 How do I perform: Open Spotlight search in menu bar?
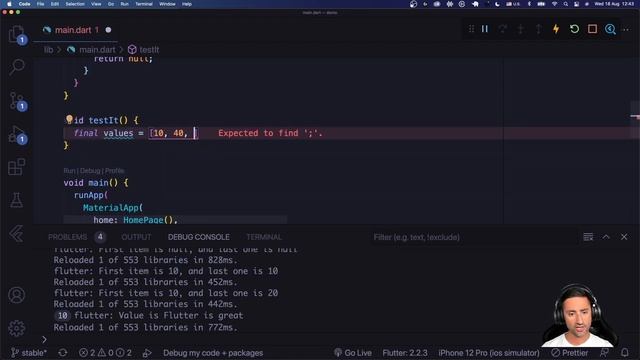click(566, 4)
